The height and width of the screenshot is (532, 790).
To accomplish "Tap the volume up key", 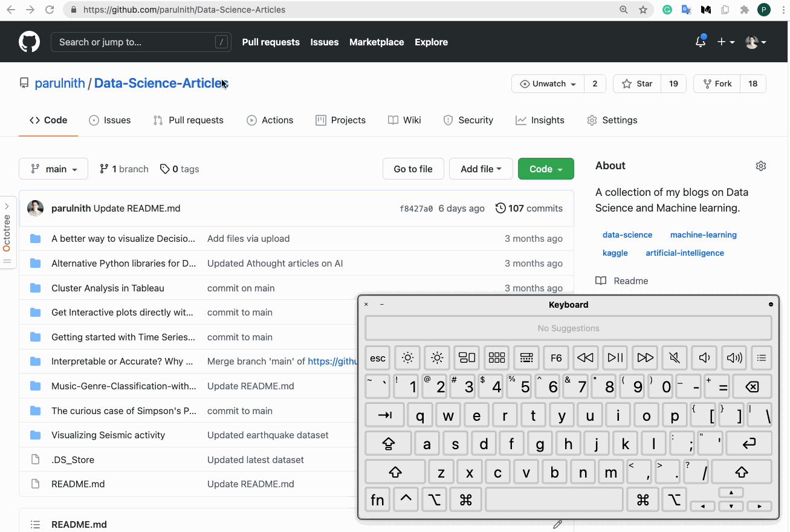I will coord(734,358).
